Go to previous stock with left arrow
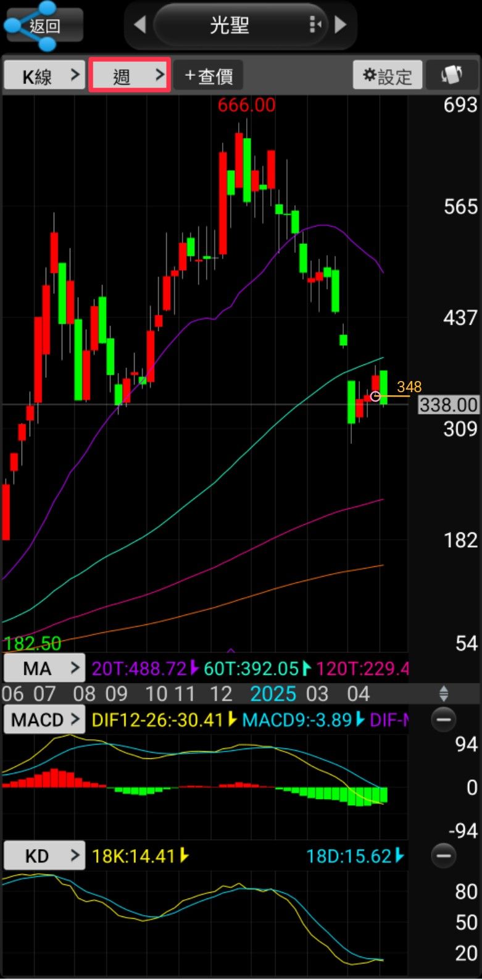The height and width of the screenshot is (980, 482). (140, 25)
